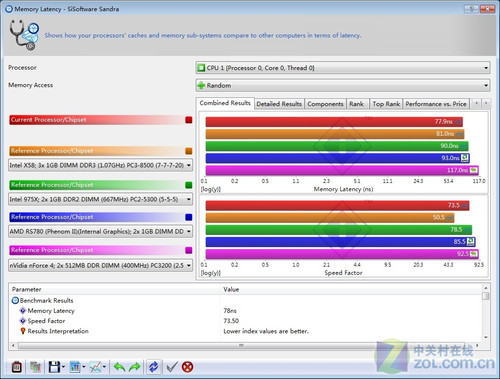Open the Processor dropdown showing CPU 1

[x=343, y=68]
